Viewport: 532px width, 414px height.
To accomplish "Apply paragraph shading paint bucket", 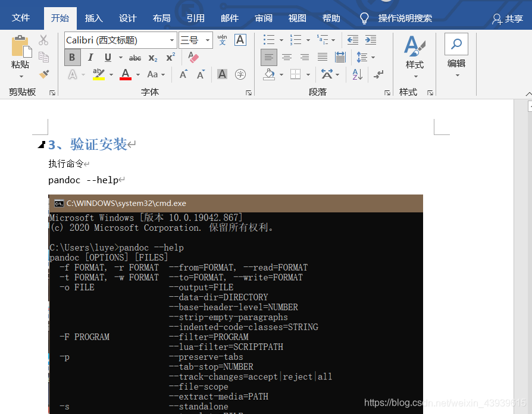I will (269, 74).
